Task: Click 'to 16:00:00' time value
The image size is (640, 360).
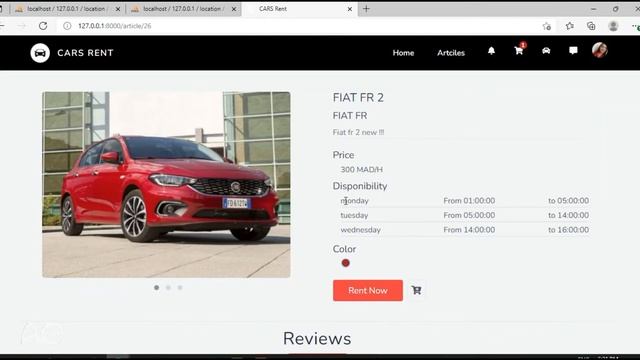Action: [x=569, y=230]
